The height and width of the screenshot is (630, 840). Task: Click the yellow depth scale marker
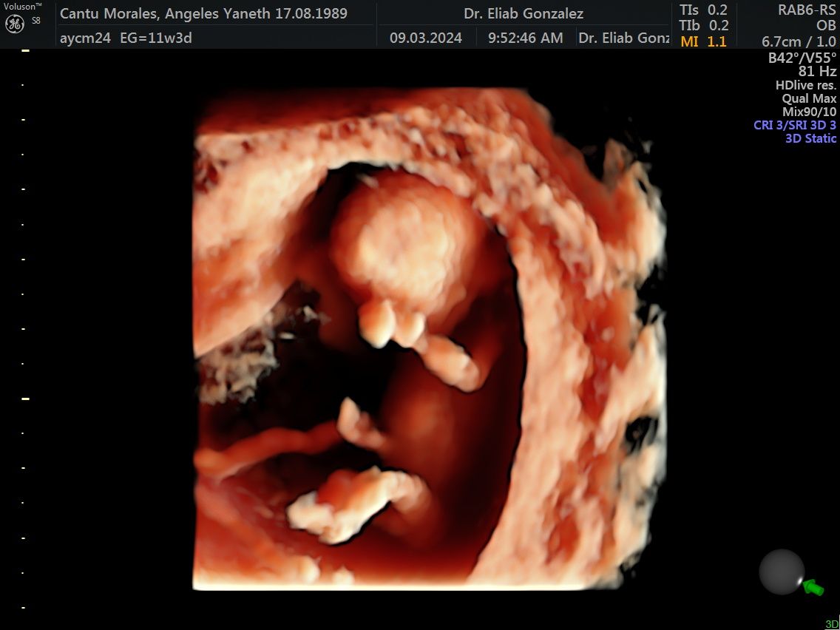click(25, 399)
